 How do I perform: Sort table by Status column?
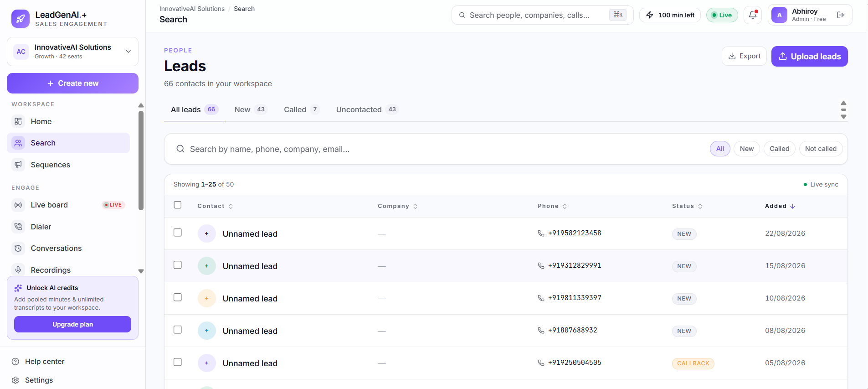point(687,206)
